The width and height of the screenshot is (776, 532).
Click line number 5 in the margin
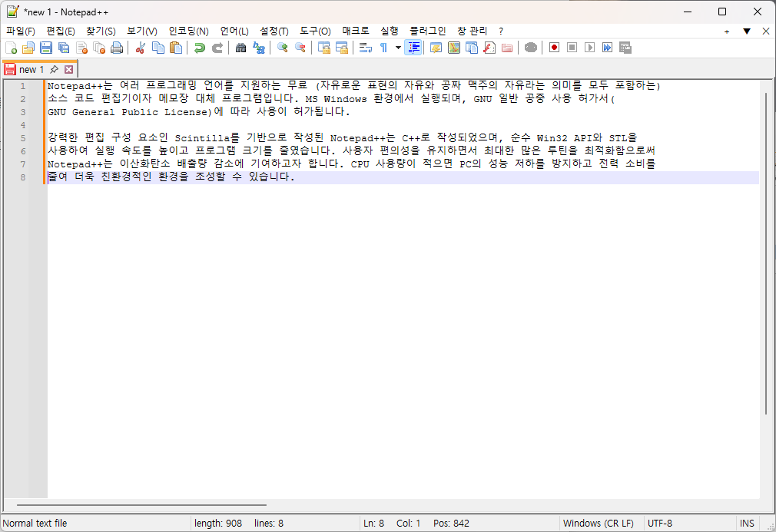[x=23, y=138]
